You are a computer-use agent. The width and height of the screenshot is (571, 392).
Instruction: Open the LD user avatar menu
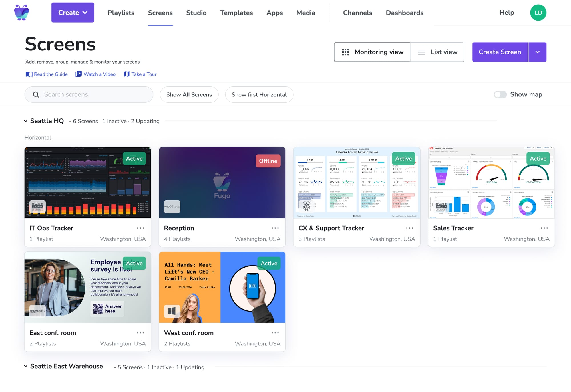(x=538, y=13)
